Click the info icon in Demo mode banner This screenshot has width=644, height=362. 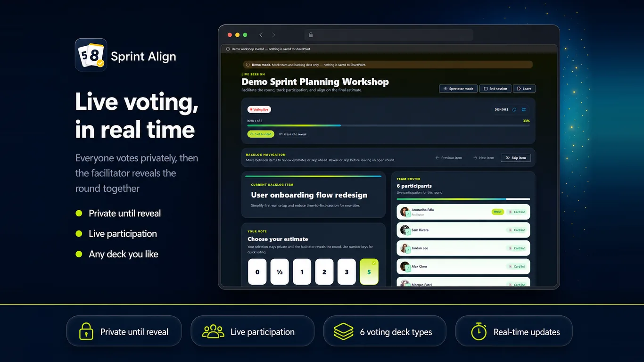pyautogui.click(x=248, y=65)
